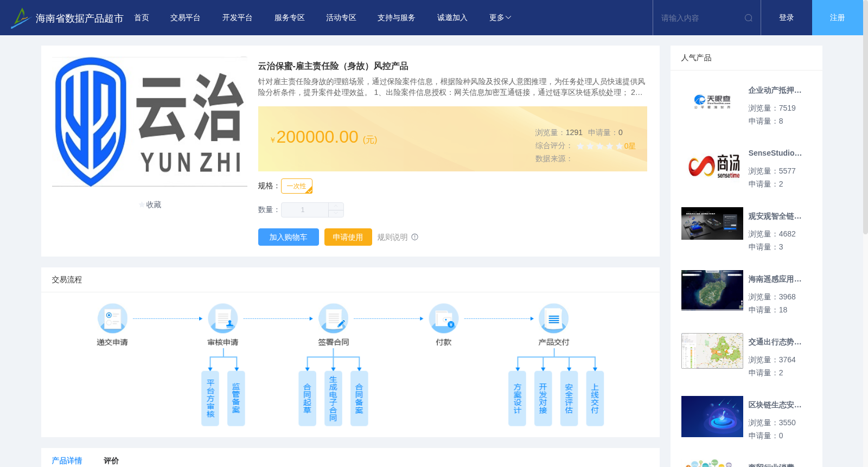Click the page vertical scrollbar
Image resolution: width=868 pixels, height=467 pixels.
click(x=865, y=117)
